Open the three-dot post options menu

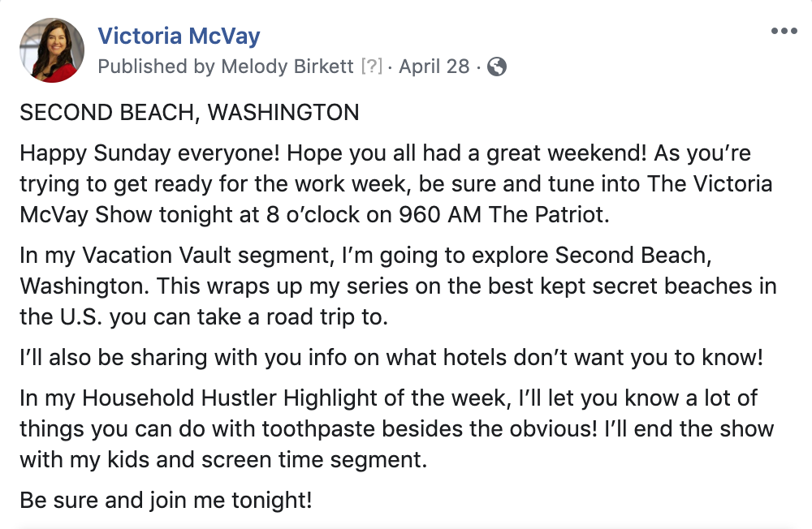(x=784, y=31)
